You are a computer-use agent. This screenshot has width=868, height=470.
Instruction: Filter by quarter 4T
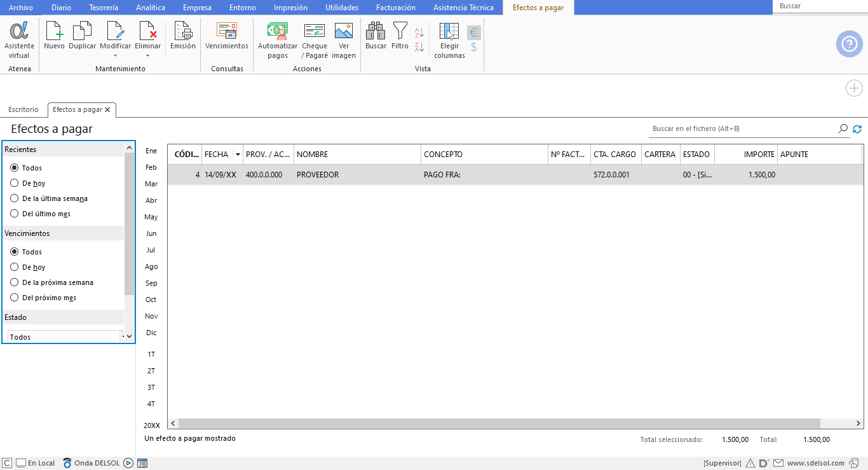point(151,404)
